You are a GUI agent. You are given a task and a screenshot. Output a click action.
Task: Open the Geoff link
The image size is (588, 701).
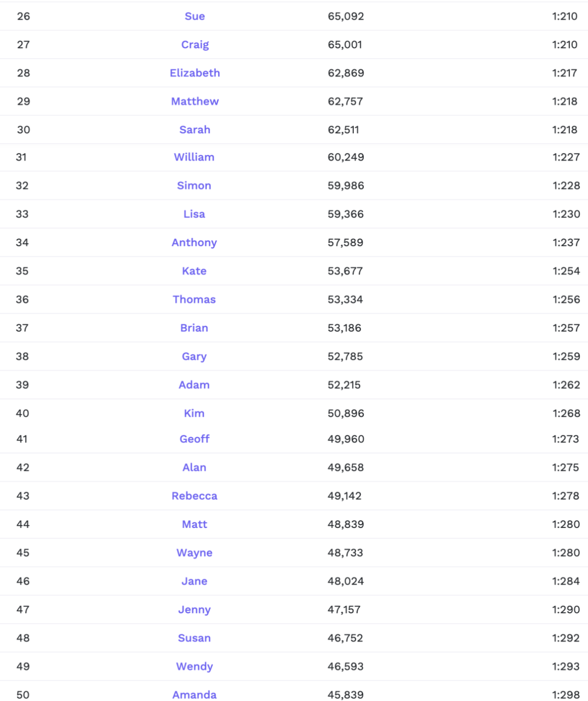click(194, 439)
